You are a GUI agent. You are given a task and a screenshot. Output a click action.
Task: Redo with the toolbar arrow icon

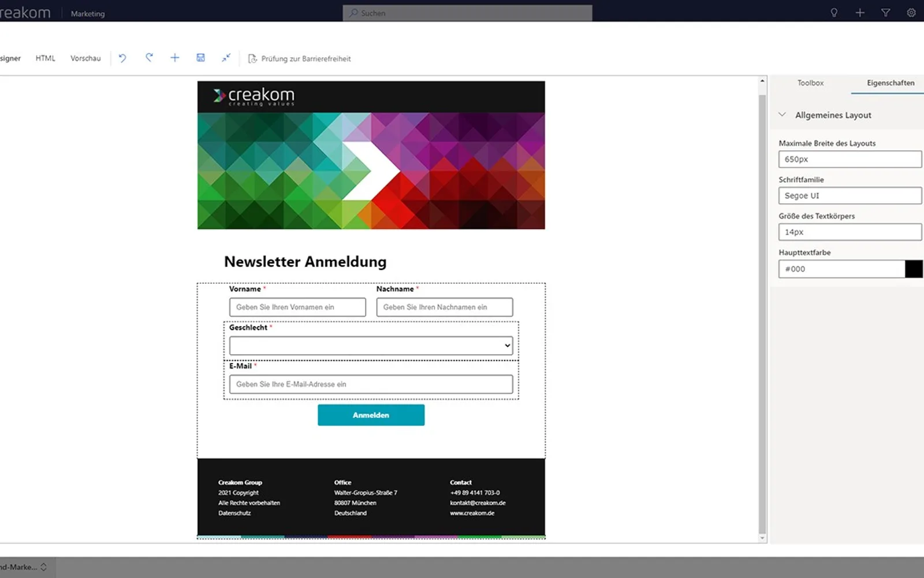(149, 58)
